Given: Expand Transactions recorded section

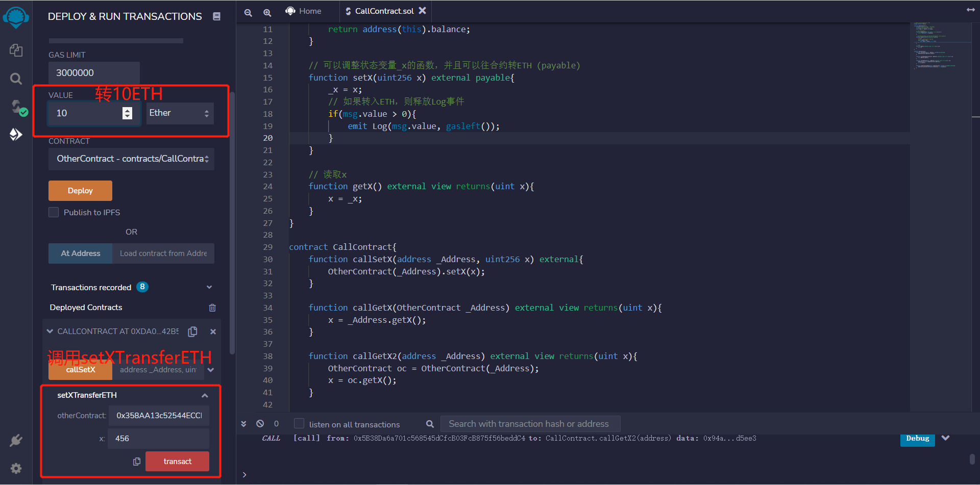Looking at the screenshot, I should pos(209,287).
